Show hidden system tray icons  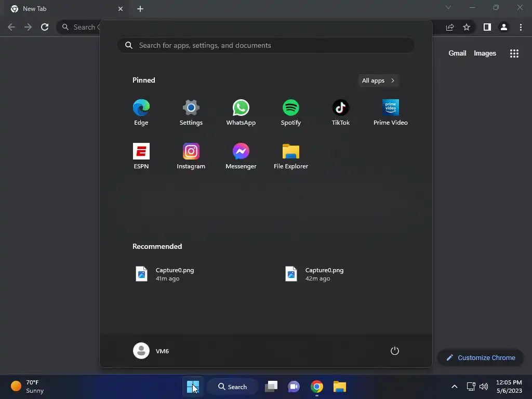click(454, 387)
